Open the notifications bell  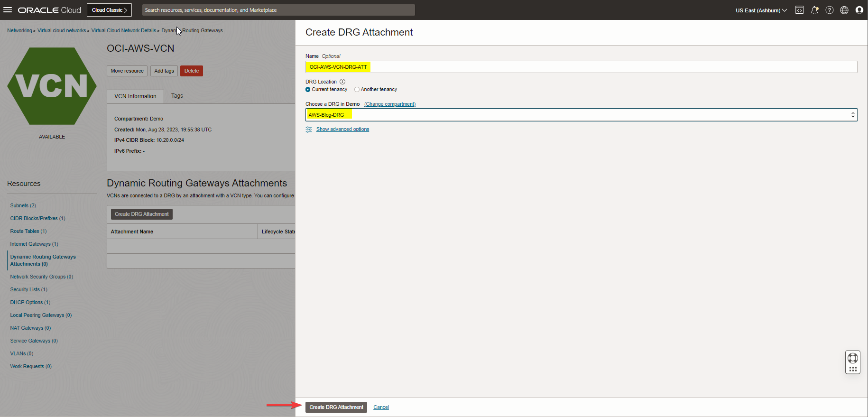[x=814, y=10]
